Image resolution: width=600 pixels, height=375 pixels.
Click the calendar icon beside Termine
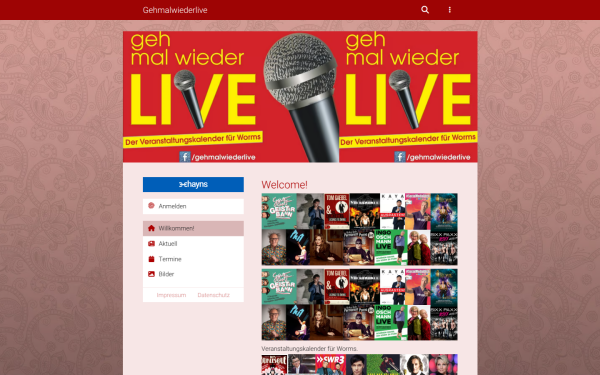pyautogui.click(x=151, y=259)
